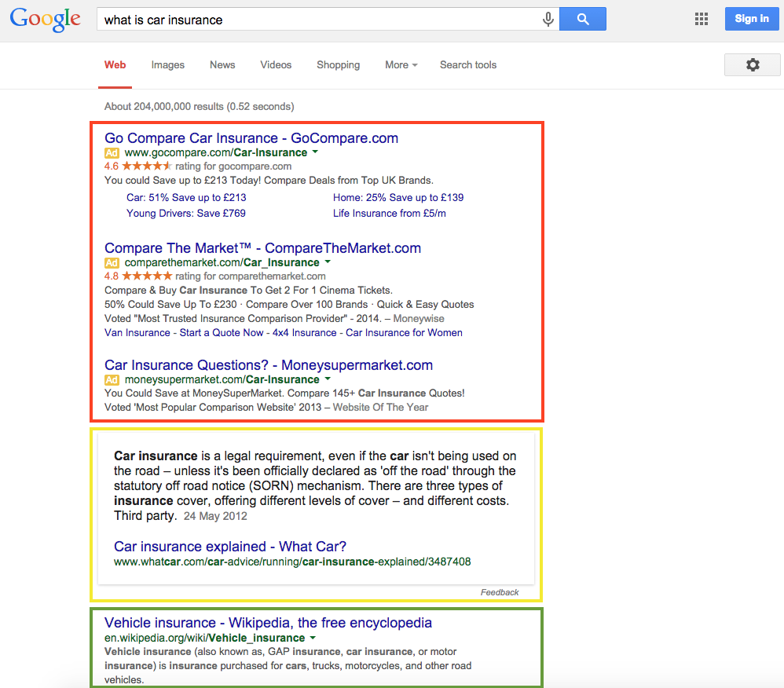Image resolution: width=784 pixels, height=688 pixels.
Task: Expand the More dropdown menu
Action: coord(401,65)
